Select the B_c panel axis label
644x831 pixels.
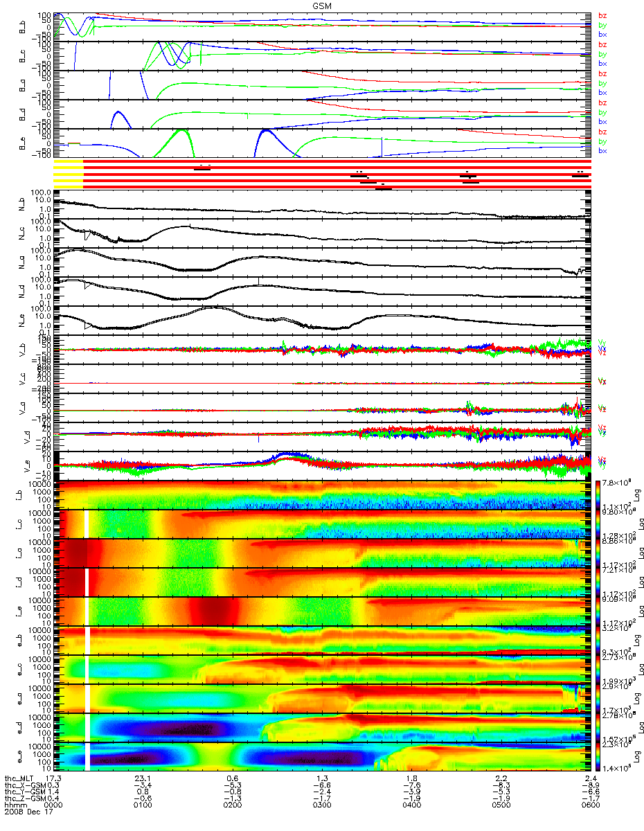23,55
